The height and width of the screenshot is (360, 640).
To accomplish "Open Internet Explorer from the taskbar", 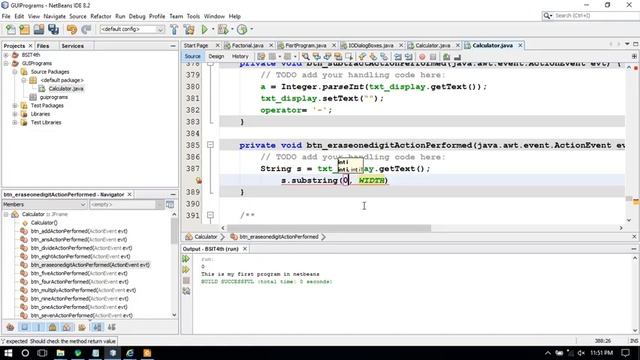I will 130,353.
